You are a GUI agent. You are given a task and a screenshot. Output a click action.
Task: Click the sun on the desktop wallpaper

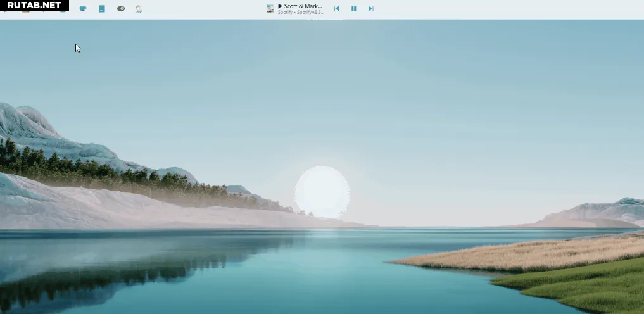pyautogui.click(x=322, y=191)
